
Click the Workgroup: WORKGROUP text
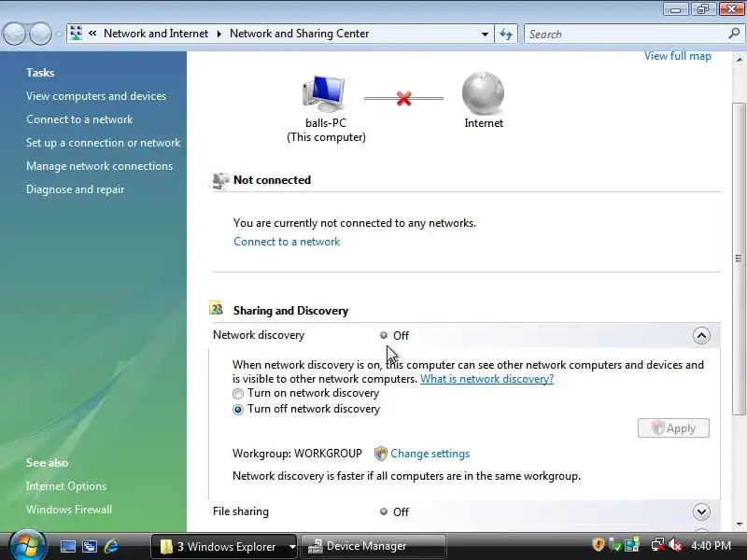[297, 454]
